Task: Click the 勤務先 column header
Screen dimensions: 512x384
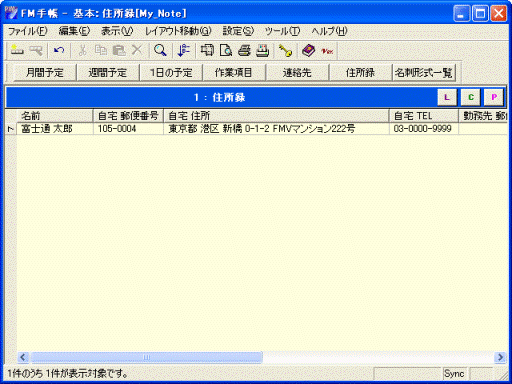Action: coord(484,116)
